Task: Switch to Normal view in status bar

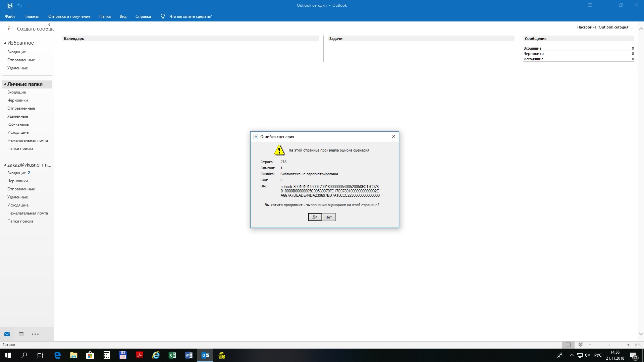Action: [568, 345]
